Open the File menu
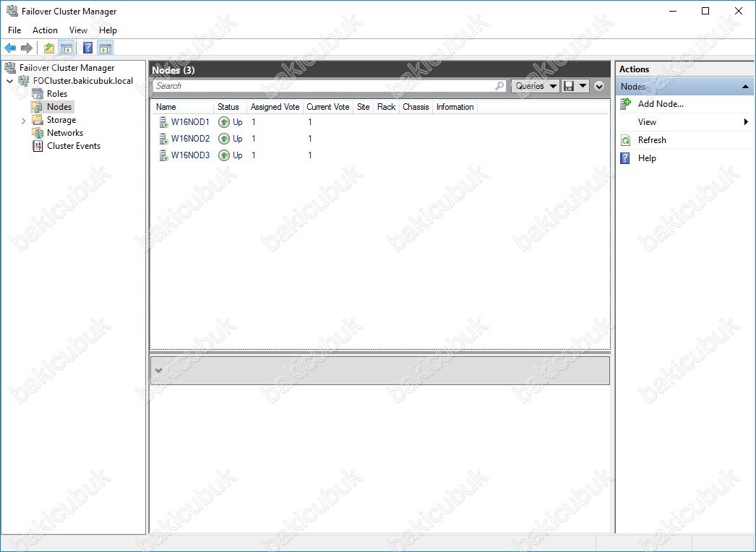Image resolution: width=756 pixels, height=552 pixels. coord(14,30)
